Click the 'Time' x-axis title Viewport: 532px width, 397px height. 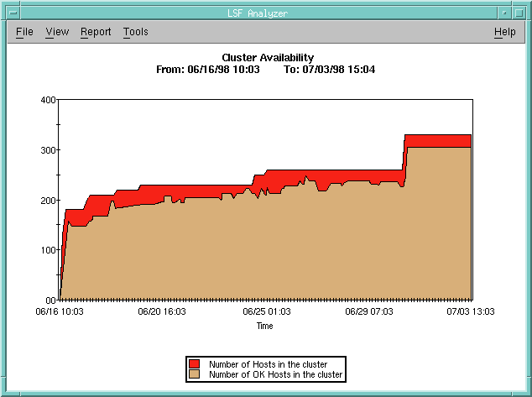click(x=264, y=326)
